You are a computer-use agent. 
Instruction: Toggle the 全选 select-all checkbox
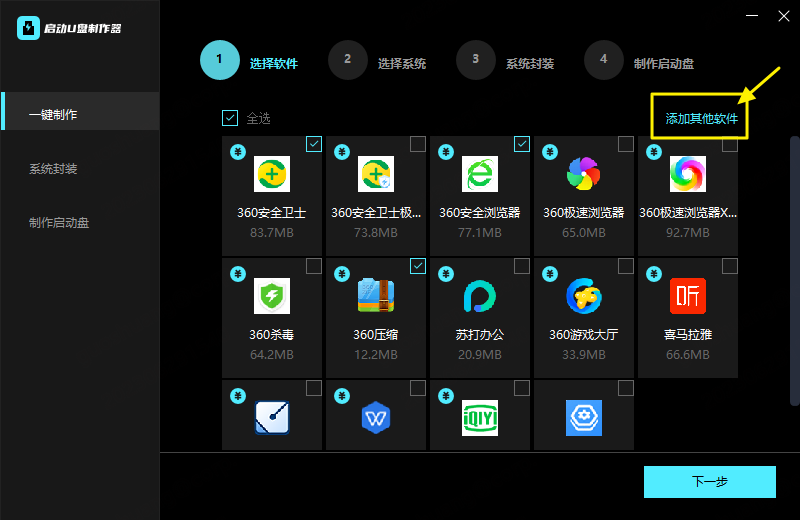tap(230, 119)
